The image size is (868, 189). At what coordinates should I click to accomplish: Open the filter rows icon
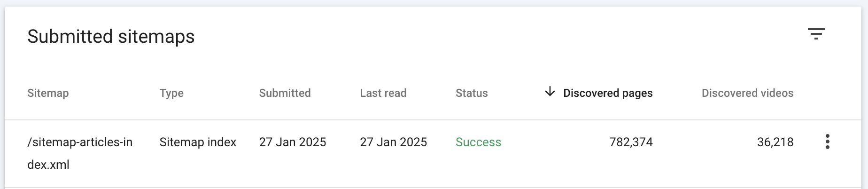tap(816, 34)
